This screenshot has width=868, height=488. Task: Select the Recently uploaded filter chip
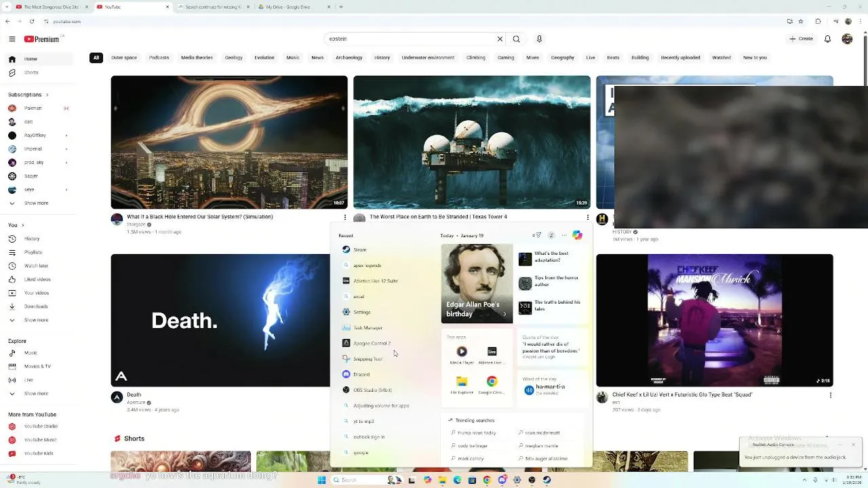click(x=680, y=58)
